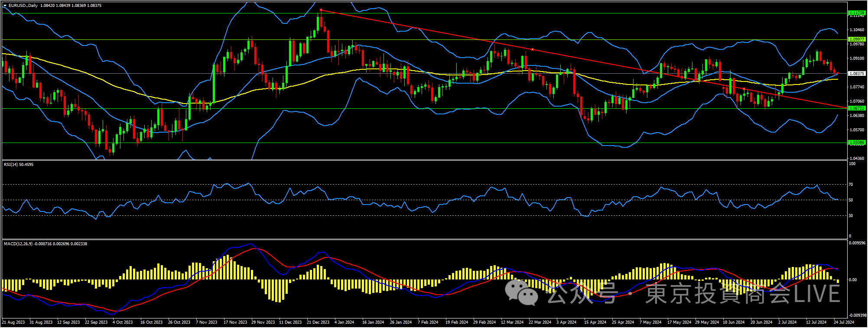Select the 1.05086 green price label

pos(856,143)
